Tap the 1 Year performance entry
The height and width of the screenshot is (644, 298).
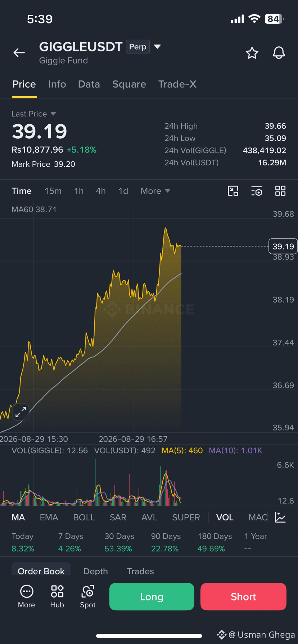click(x=256, y=543)
